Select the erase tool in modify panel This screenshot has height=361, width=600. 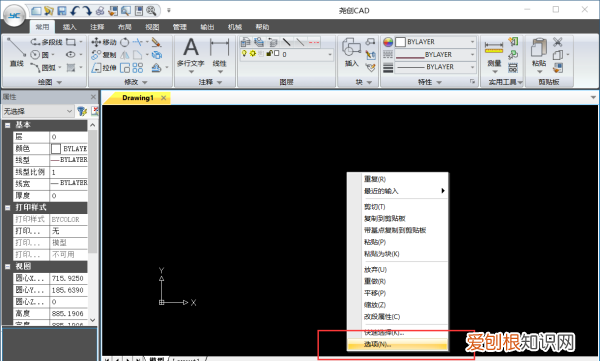(x=156, y=42)
